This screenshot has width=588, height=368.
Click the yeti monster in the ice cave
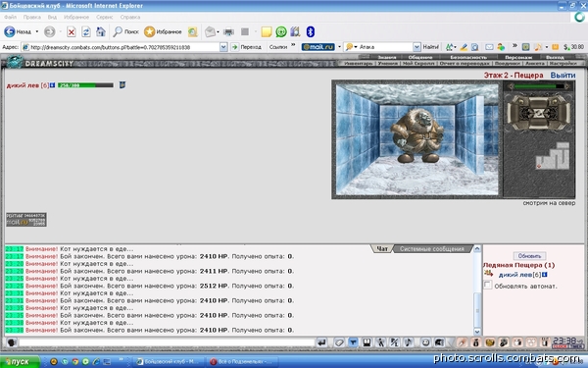pyautogui.click(x=417, y=135)
